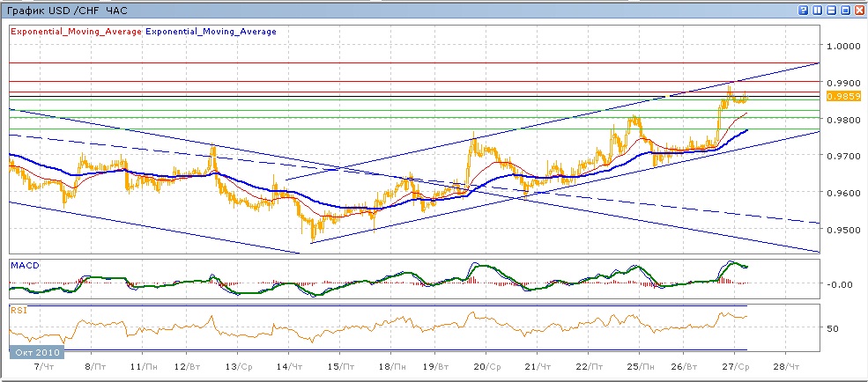The height and width of the screenshot is (382, 868).
Task: Close the USD/CHF chart panel
Action: coord(859,10)
